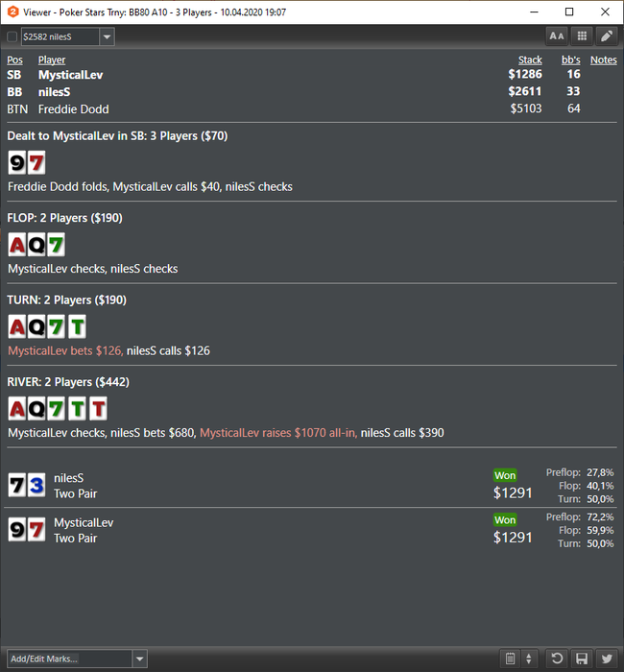Viewport: 624px width, 672px height.
Task: Select the MysticalLev player row
Action: tap(312, 75)
